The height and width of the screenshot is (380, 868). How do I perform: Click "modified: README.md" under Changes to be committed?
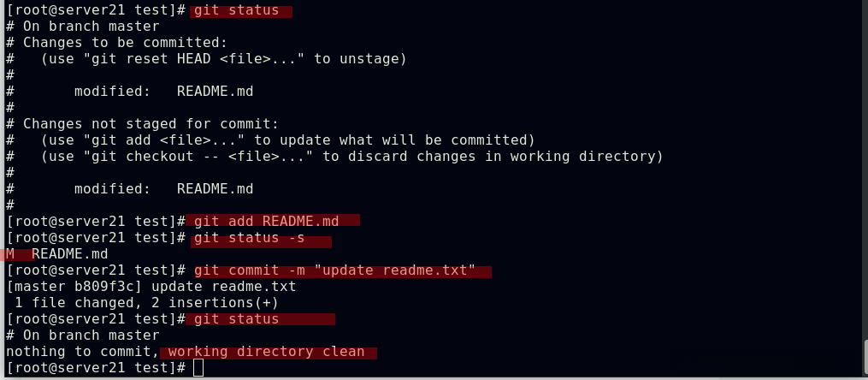(x=163, y=91)
